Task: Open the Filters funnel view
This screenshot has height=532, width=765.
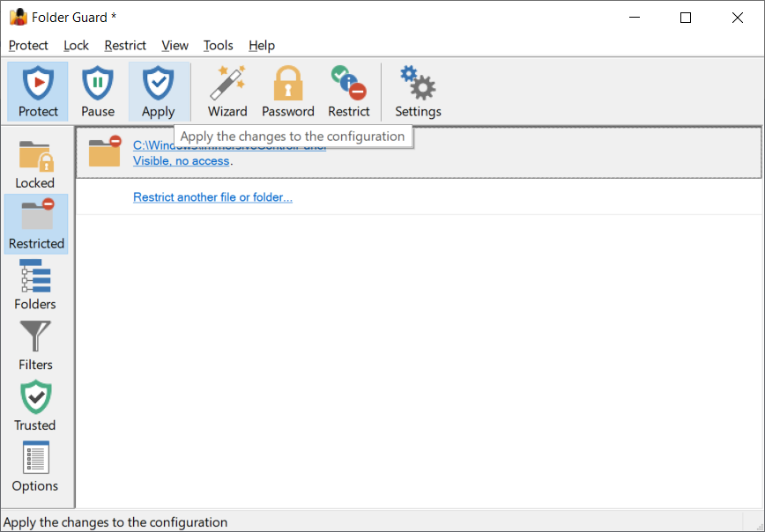Action: click(35, 344)
